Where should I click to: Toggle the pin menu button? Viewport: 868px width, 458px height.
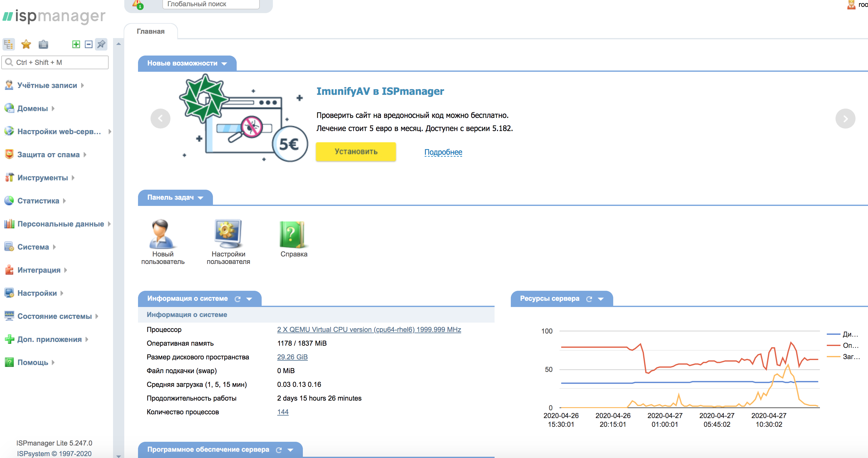101,44
